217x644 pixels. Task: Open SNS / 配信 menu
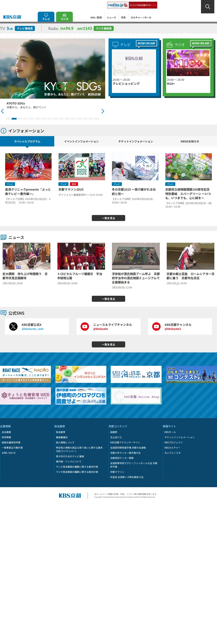tap(96, 18)
